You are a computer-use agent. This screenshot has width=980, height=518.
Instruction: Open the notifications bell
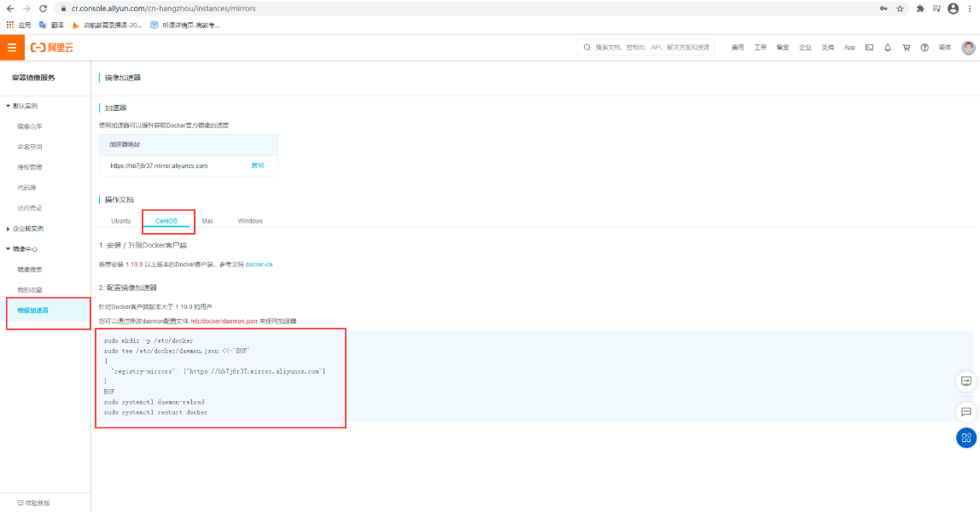(888, 48)
